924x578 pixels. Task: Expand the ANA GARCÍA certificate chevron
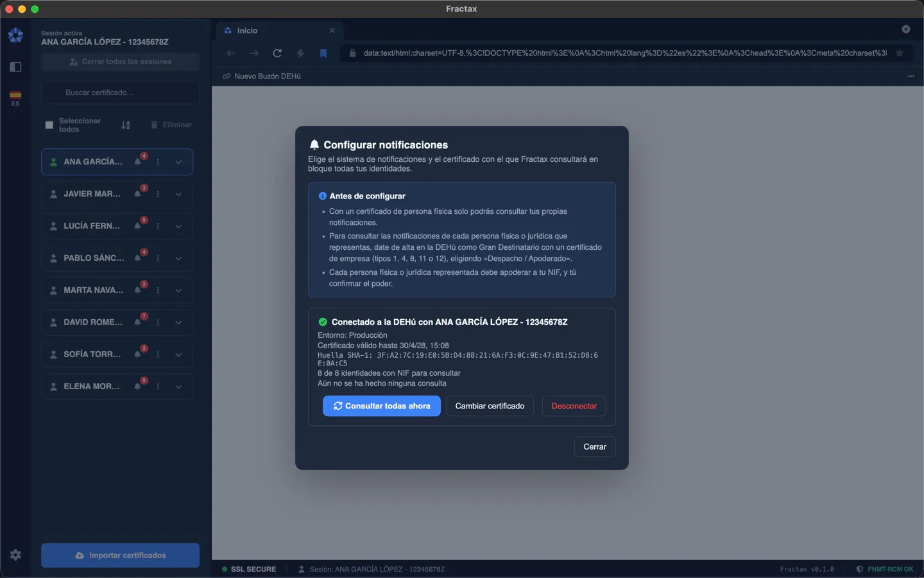point(178,162)
